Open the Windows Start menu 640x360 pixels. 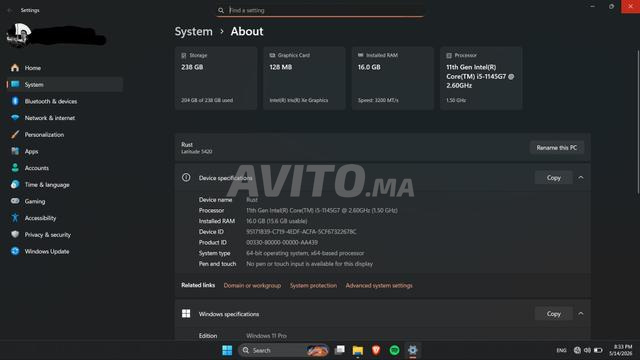point(227,350)
